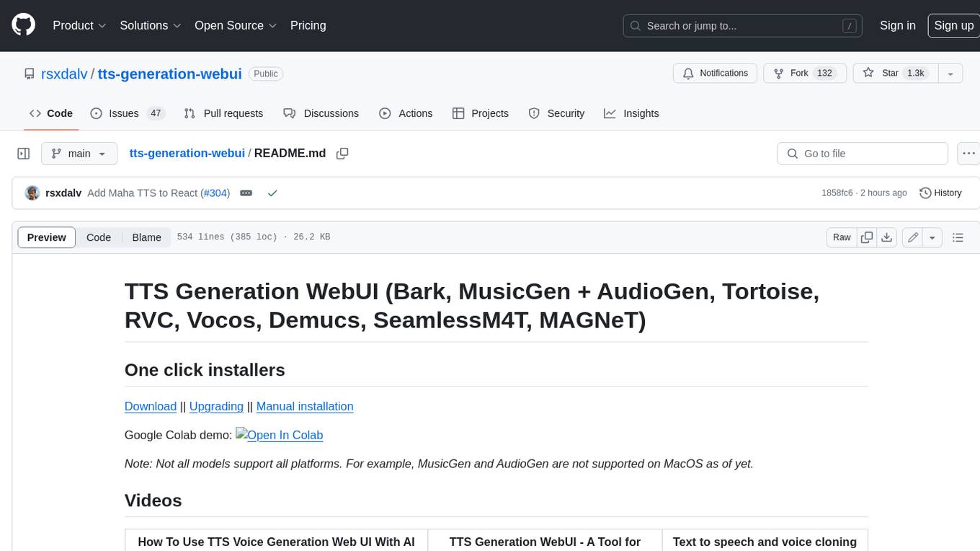This screenshot has height=551, width=980.
Task: Open the Upgrading link
Action: [216, 406]
